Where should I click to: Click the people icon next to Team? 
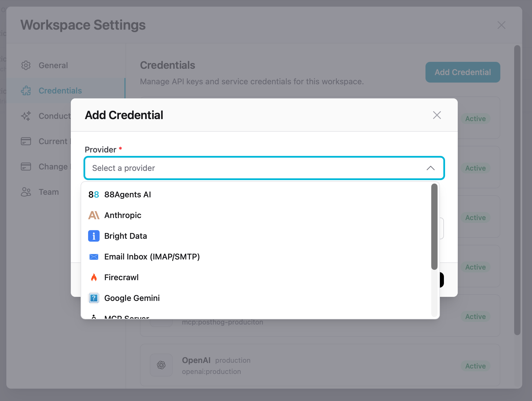26,192
